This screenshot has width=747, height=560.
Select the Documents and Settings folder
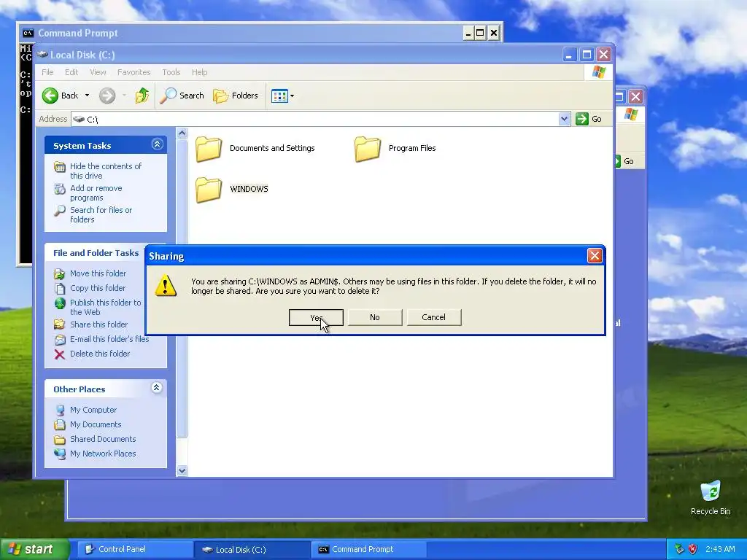pyautogui.click(x=255, y=148)
